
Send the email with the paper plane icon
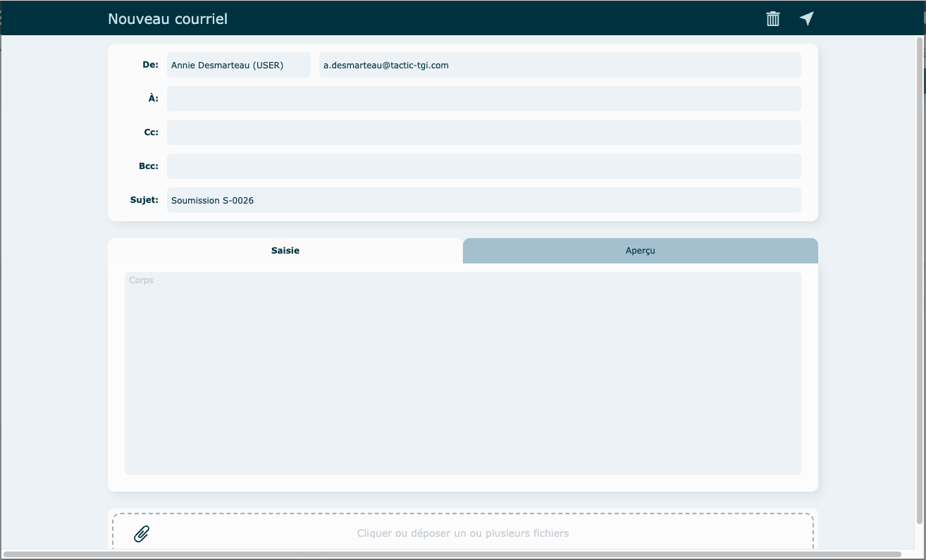pyautogui.click(x=807, y=19)
